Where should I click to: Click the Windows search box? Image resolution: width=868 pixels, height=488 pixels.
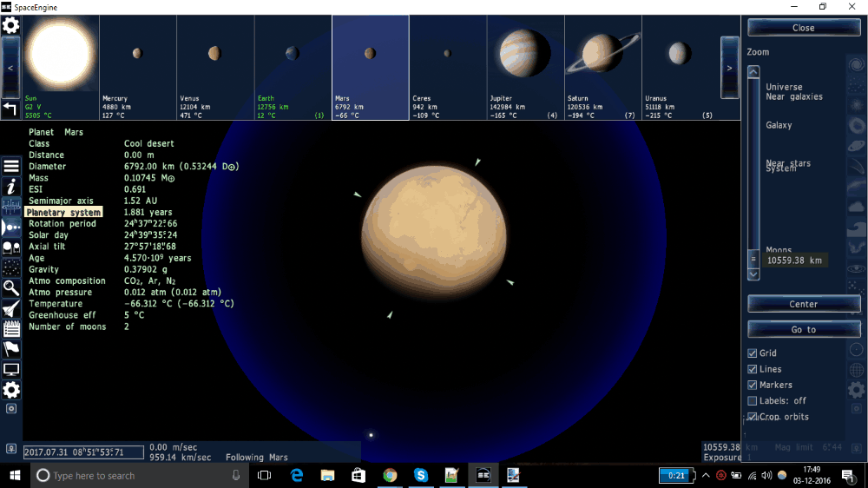138,475
